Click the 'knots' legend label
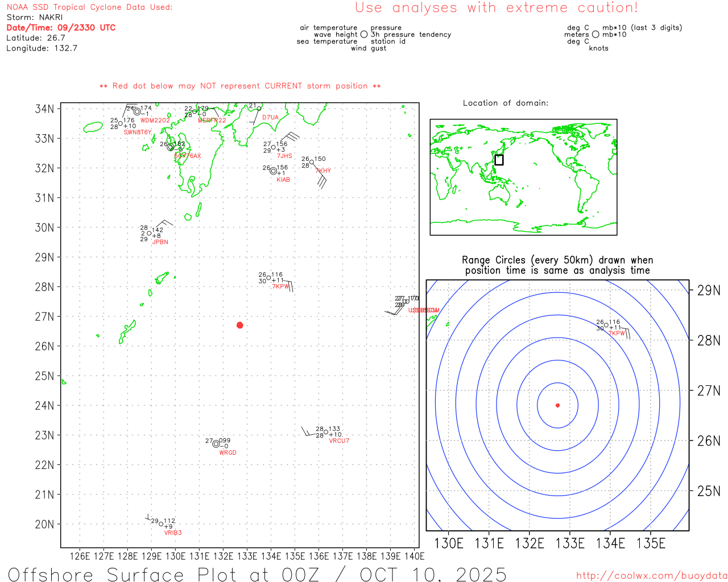Viewport: 728px width, 582px height. (x=599, y=48)
